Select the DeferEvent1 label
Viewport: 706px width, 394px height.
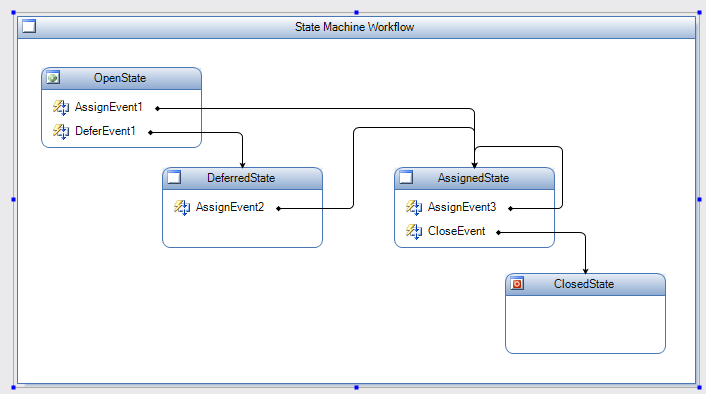(105, 131)
